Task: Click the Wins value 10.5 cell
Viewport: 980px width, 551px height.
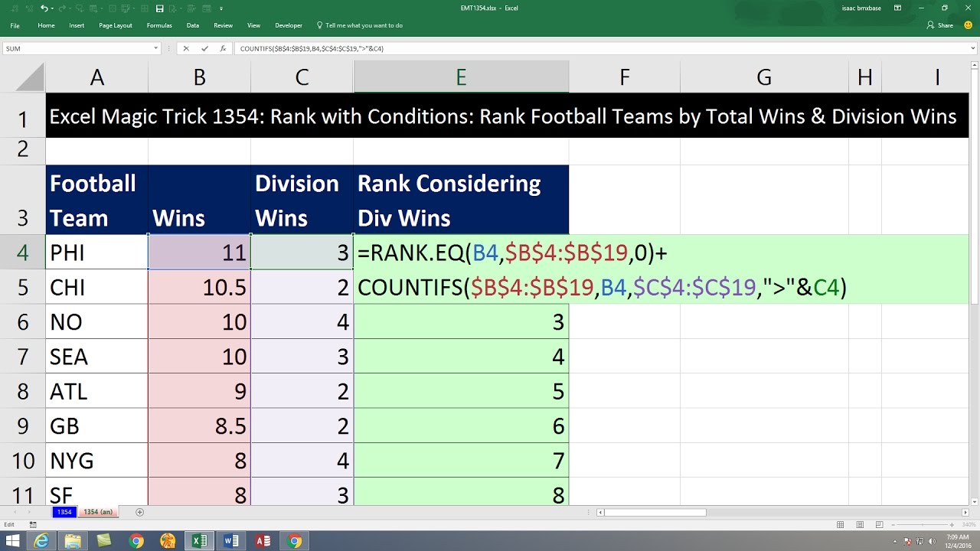Action: coord(199,287)
